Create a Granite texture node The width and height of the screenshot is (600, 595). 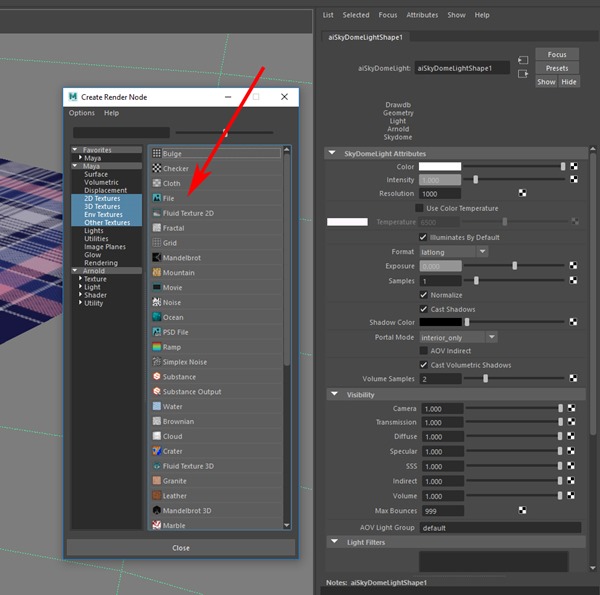coord(216,481)
